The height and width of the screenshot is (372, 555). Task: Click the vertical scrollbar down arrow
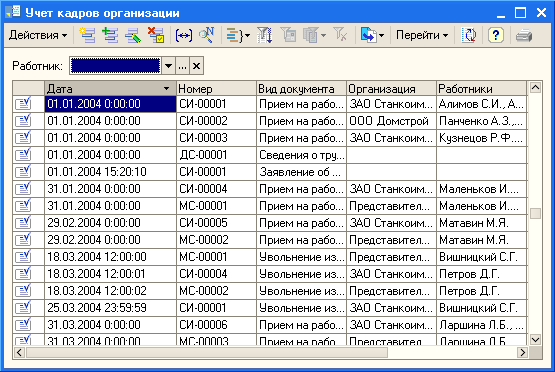(536, 340)
